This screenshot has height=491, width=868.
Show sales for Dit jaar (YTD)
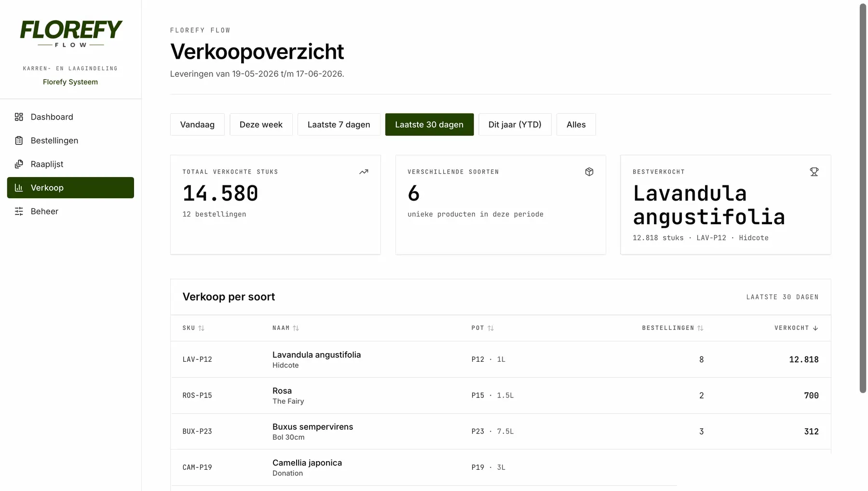(515, 124)
